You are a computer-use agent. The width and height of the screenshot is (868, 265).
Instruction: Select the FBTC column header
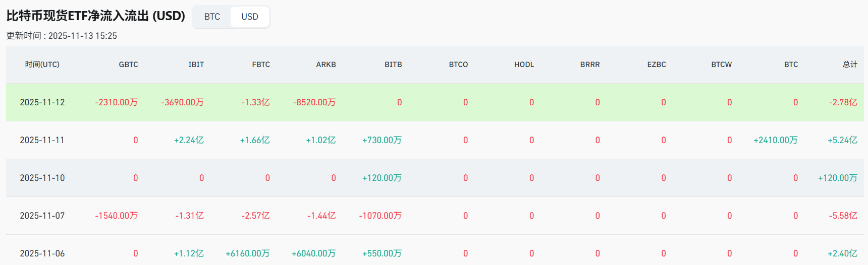[x=261, y=64]
